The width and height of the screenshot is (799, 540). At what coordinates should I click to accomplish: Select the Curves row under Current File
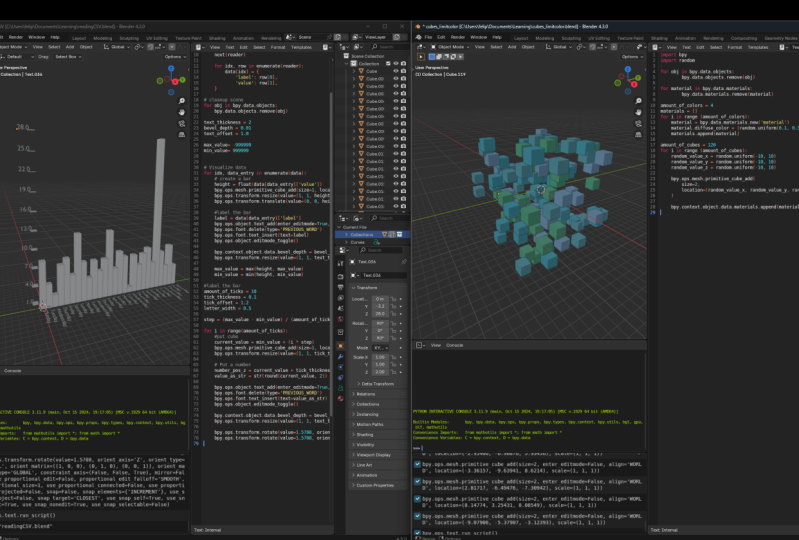tap(372, 242)
